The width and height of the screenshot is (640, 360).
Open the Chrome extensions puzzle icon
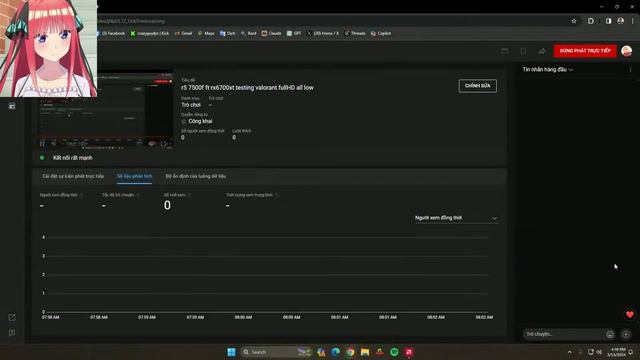point(591,21)
